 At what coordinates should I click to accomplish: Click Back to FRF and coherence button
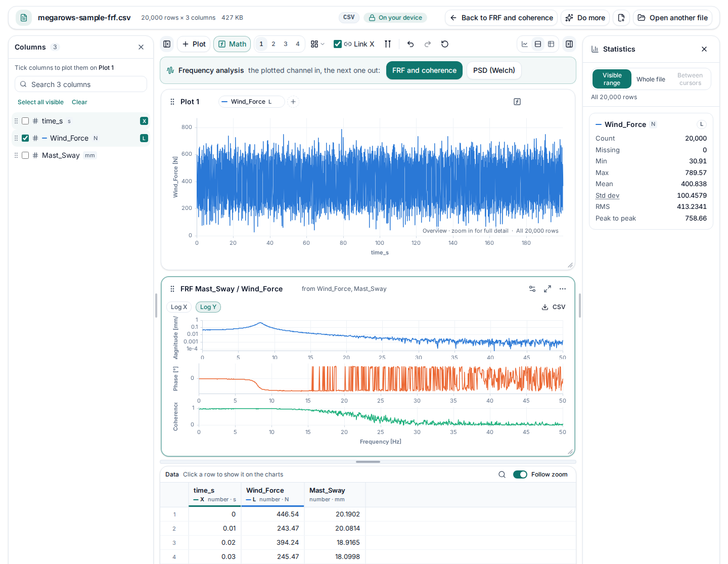501,18
